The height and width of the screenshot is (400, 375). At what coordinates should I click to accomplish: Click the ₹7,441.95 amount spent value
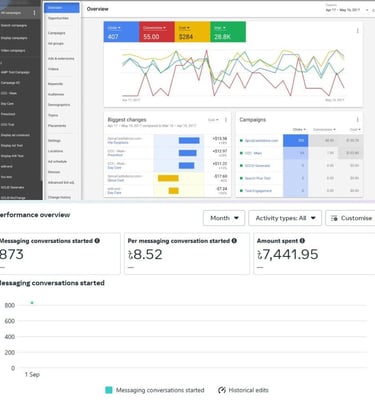click(x=288, y=254)
